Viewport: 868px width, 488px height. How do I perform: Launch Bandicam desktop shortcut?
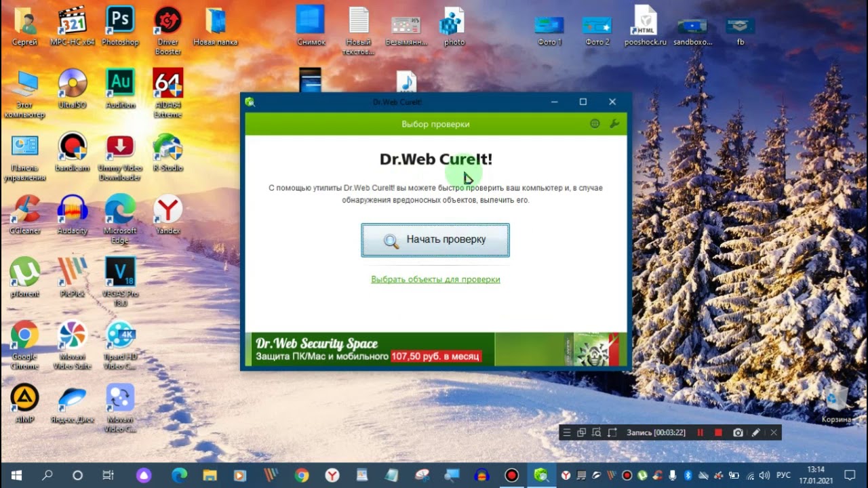click(x=73, y=152)
